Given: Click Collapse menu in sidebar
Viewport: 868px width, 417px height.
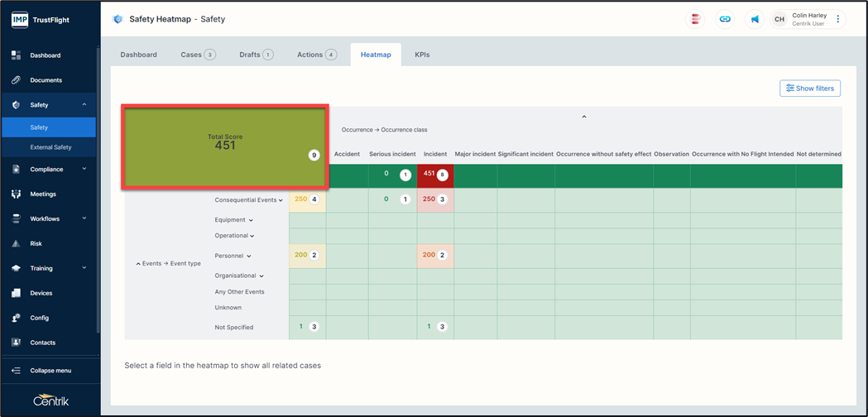Looking at the screenshot, I should (x=50, y=371).
